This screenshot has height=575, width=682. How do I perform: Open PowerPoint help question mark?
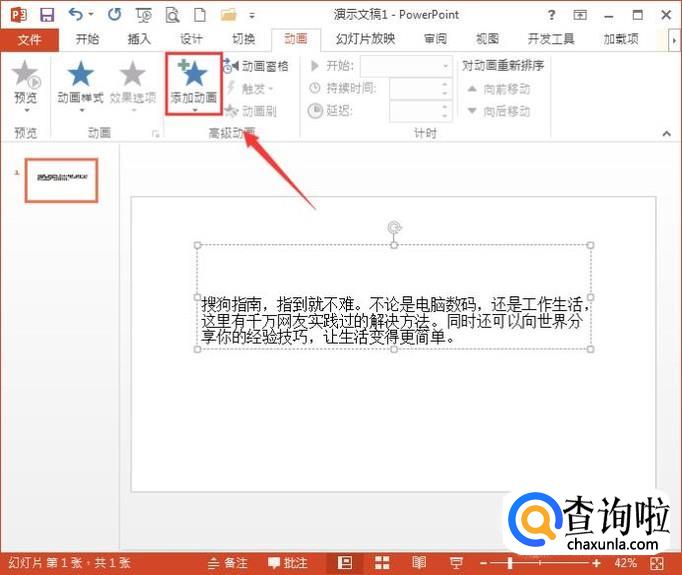(552, 15)
